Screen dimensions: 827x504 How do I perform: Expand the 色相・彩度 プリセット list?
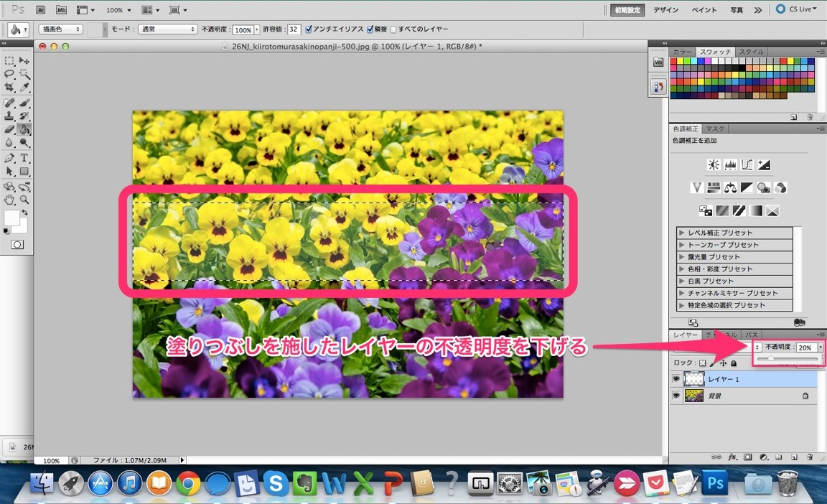point(681,269)
